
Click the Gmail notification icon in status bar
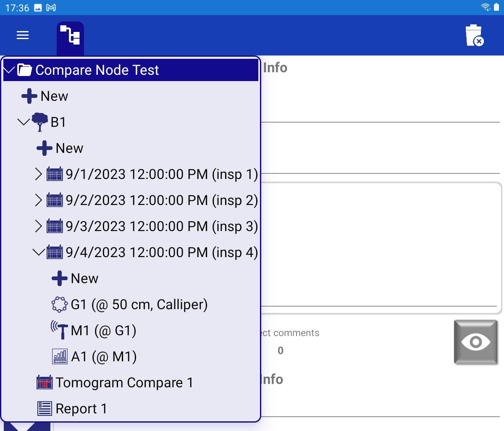51,8
